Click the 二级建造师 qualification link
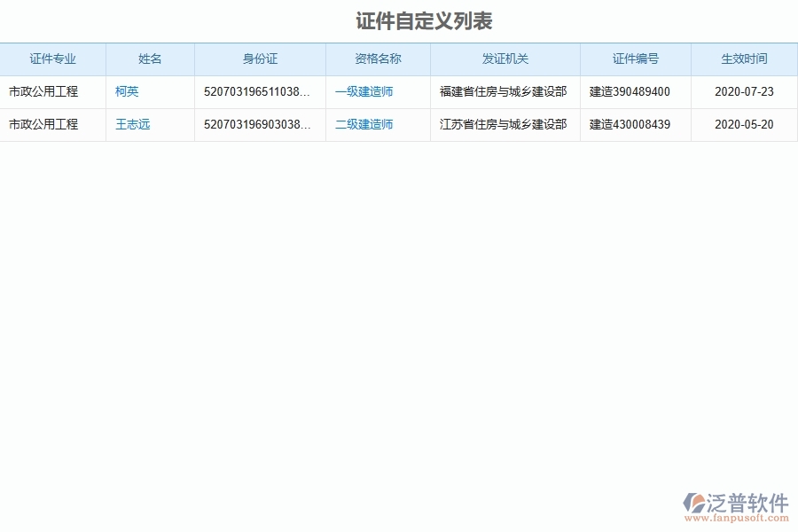798x532 pixels. (x=364, y=125)
